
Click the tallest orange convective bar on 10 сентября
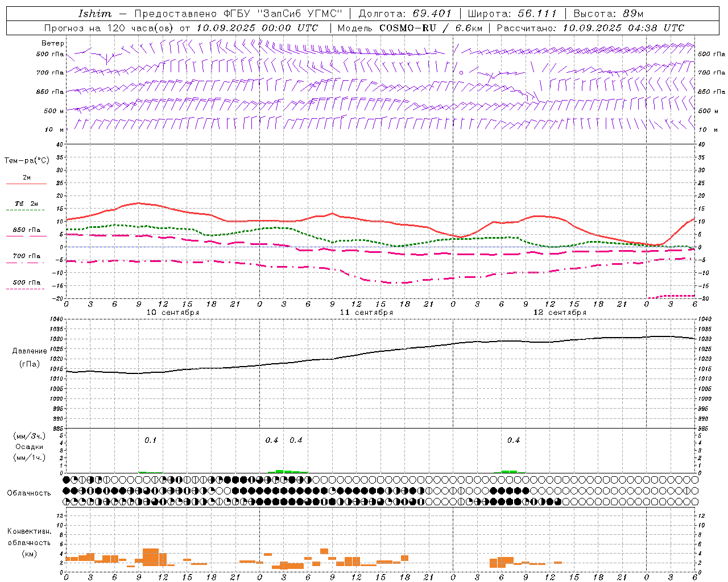[151, 557]
